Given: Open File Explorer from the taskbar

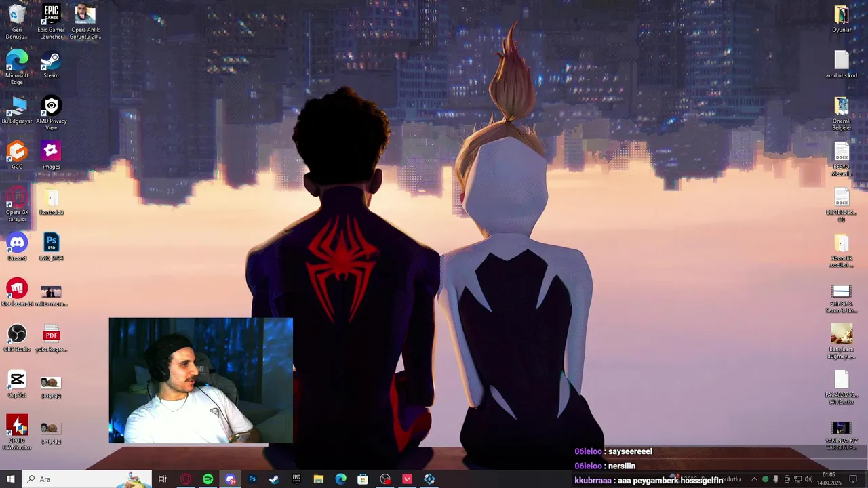Looking at the screenshot, I should (x=319, y=479).
